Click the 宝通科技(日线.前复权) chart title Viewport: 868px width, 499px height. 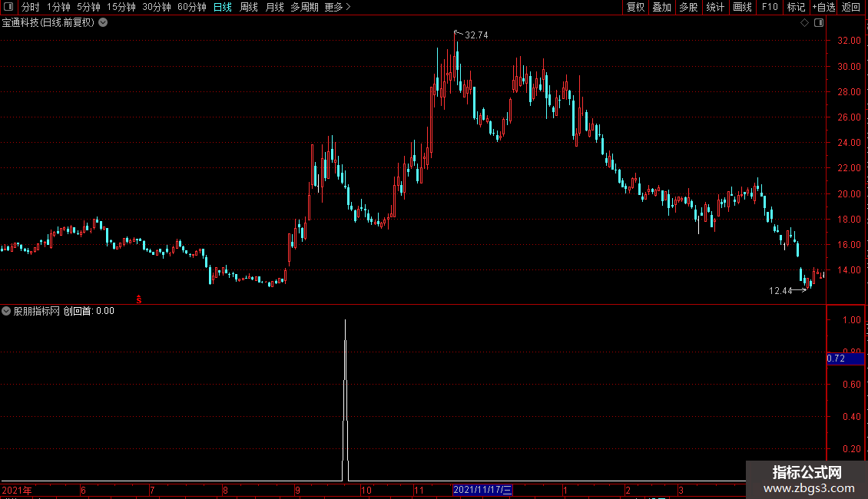coord(48,23)
